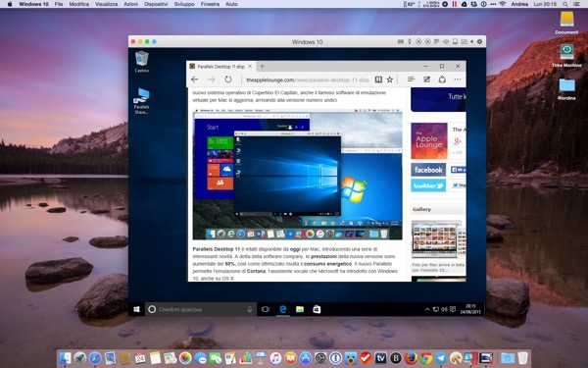Show hidden system tray icons chevron

click(x=427, y=309)
